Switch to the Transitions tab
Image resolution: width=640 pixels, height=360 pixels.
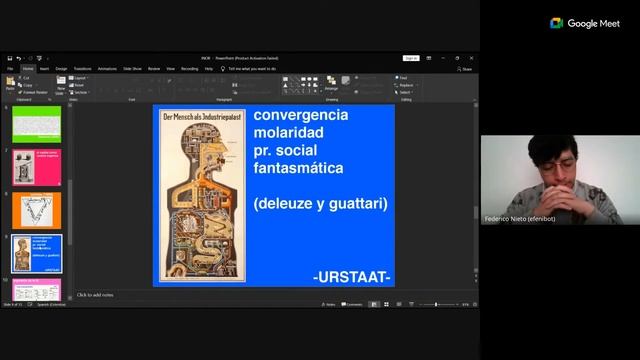(83, 69)
